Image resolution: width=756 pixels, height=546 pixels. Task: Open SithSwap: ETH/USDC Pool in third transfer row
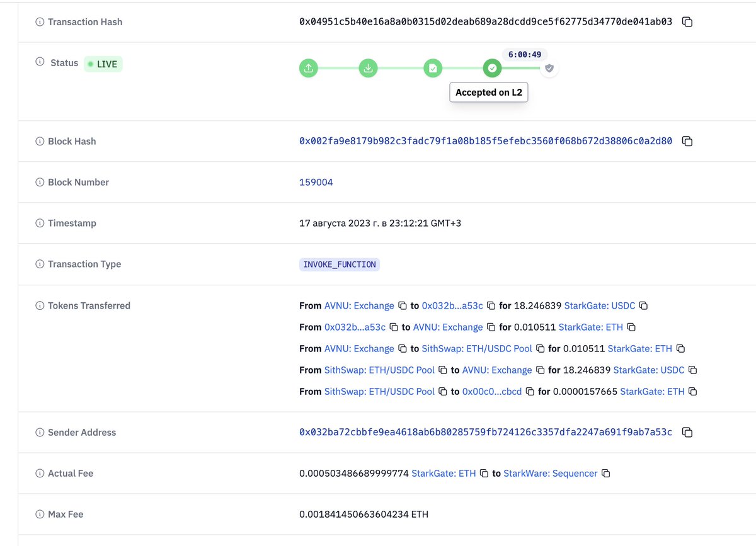point(477,349)
